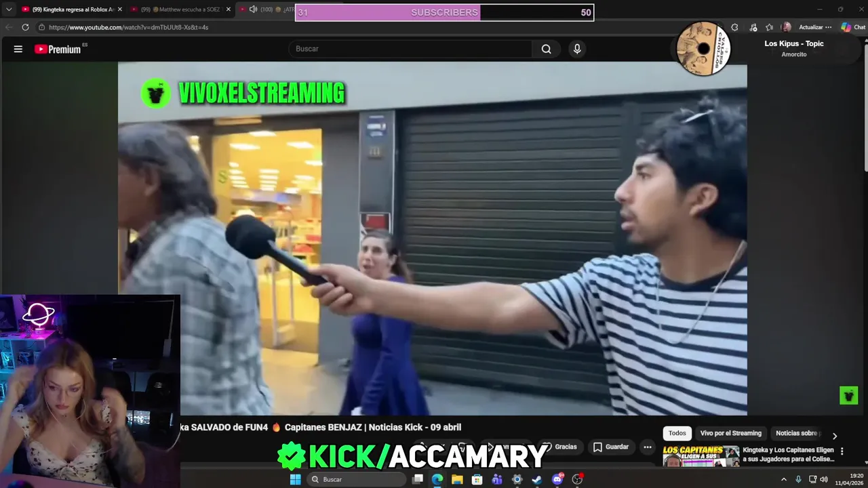Open the Copilot Chat sidebar

coord(853,27)
